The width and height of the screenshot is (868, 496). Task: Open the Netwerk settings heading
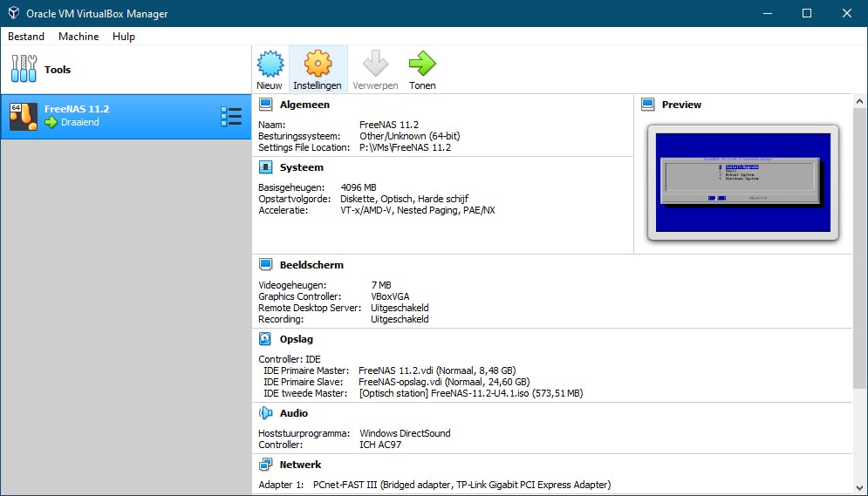pyautogui.click(x=301, y=465)
